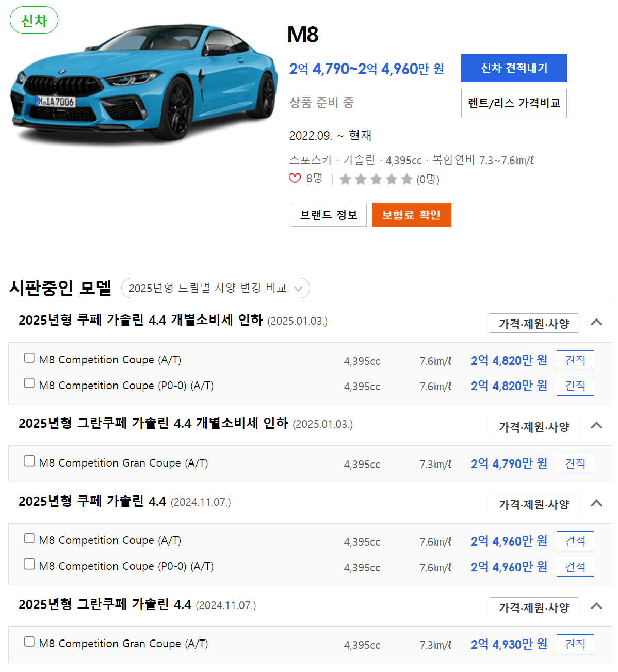
Task: Click the 복합연비 7.3~7.6km/ℓ spec text
Action: click(x=483, y=160)
